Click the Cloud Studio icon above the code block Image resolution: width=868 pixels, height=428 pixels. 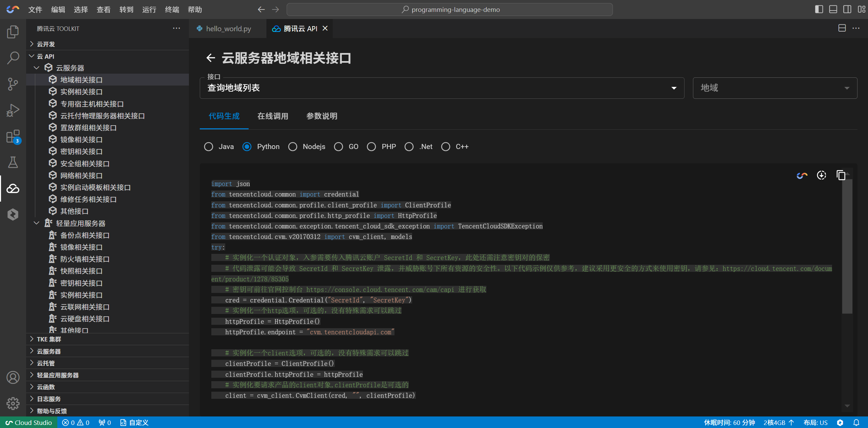pyautogui.click(x=802, y=175)
